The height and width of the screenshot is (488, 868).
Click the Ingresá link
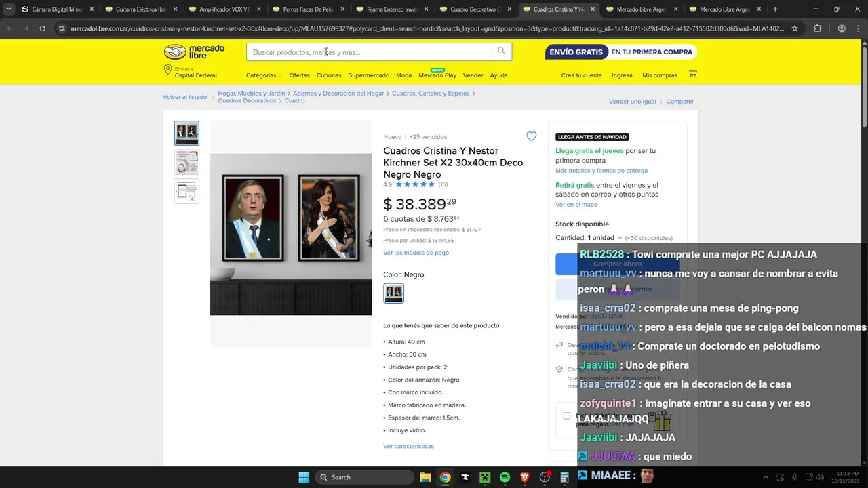622,75
